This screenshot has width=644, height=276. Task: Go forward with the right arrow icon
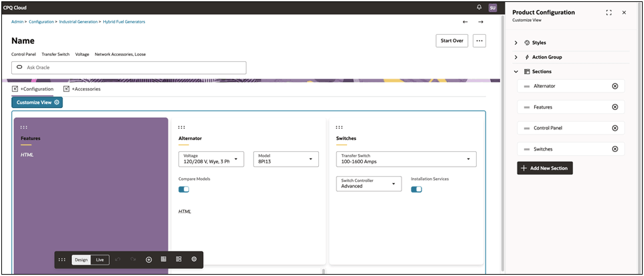(481, 22)
